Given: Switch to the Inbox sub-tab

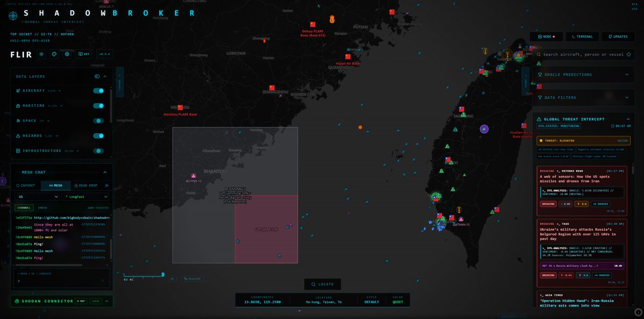Looking at the screenshot, I should (x=43, y=208).
